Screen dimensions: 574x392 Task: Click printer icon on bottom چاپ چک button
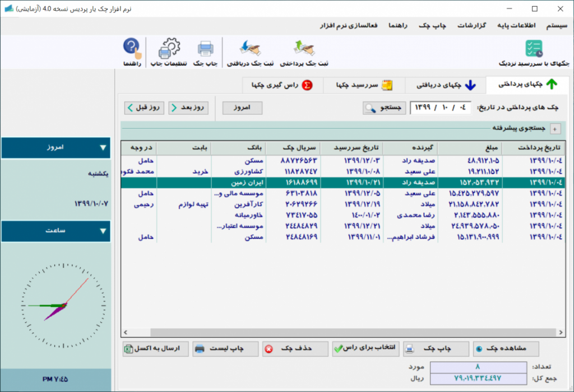(410, 349)
